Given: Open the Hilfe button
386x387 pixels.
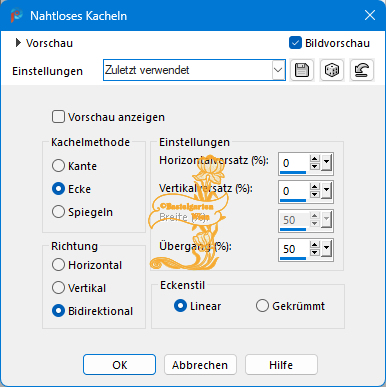Looking at the screenshot, I should click(281, 365).
